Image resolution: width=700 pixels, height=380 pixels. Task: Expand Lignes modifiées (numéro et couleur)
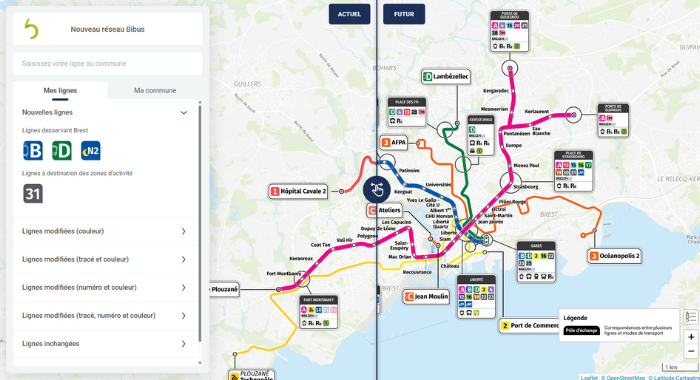coord(106,288)
